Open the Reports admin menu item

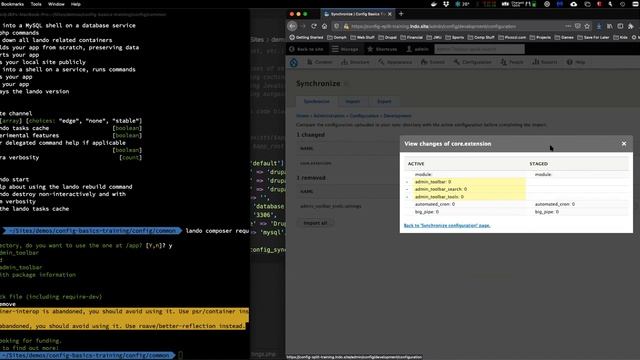[x=544, y=62]
